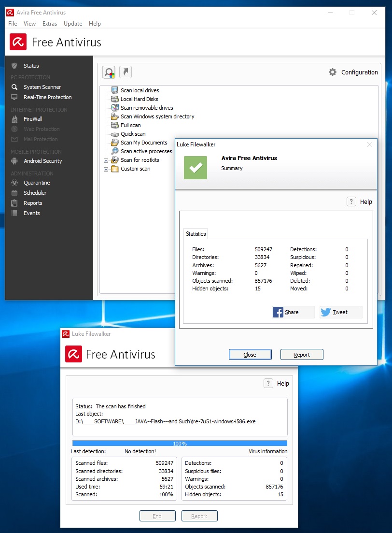Image resolution: width=392 pixels, height=533 pixels.
Task: Expand the Scan for rootkits node
Action: point(106,160)
